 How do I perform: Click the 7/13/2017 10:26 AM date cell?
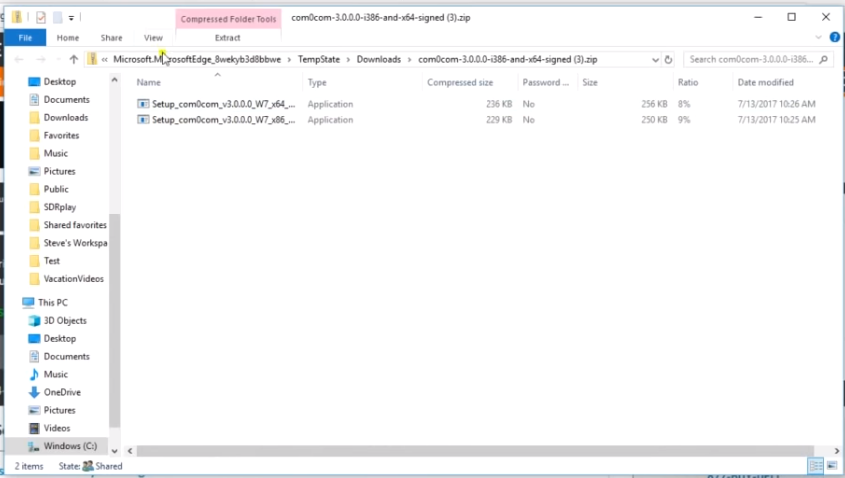777,104
